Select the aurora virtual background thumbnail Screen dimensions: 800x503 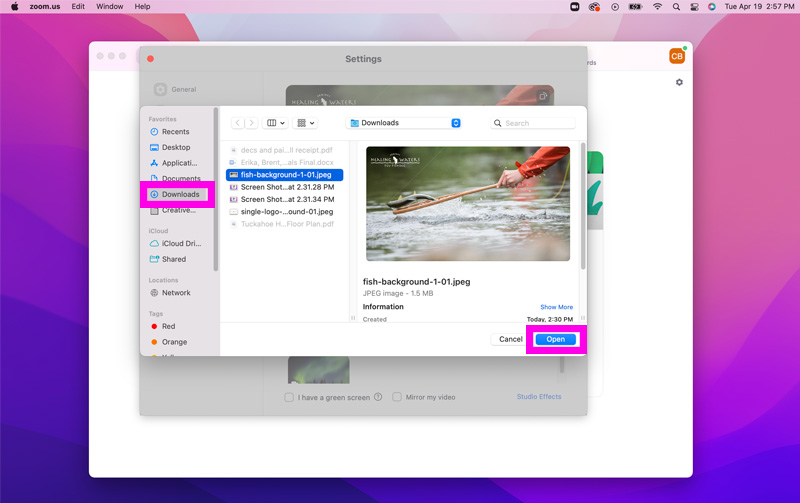[319, 370]
